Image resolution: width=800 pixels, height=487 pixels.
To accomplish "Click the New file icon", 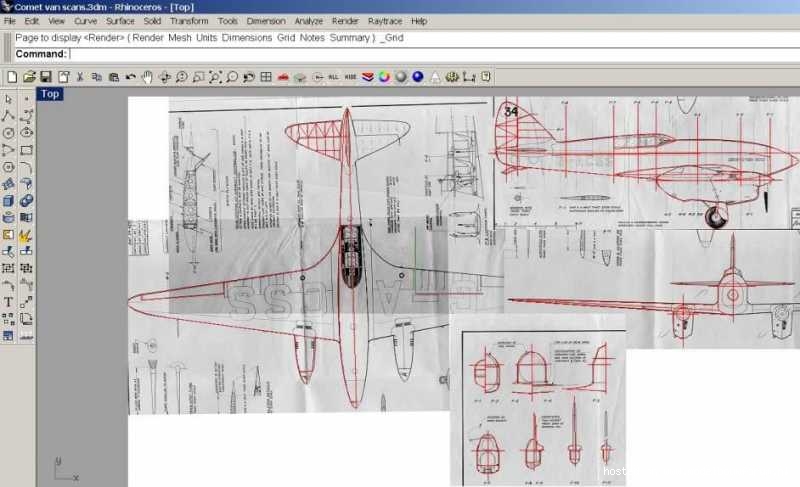I will coord(12,77).
